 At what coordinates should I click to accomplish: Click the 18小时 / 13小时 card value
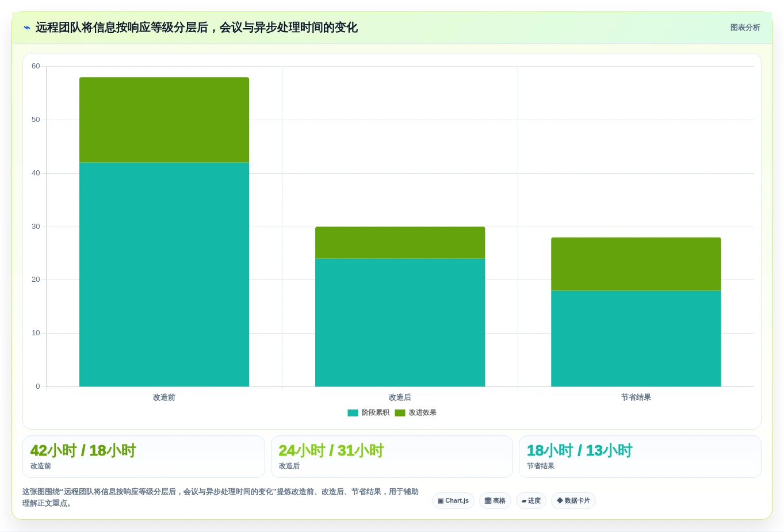[x=579, y=450]
